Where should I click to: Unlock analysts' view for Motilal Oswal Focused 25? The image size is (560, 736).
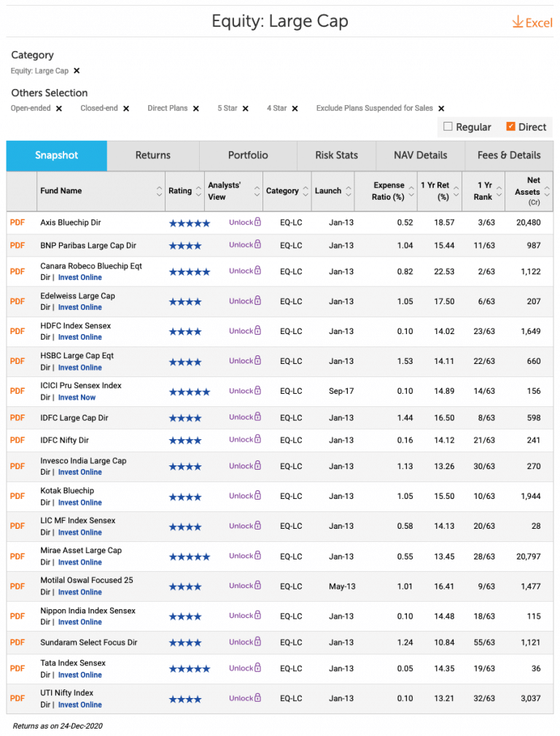pyautogui.click(x=245, y=586)
